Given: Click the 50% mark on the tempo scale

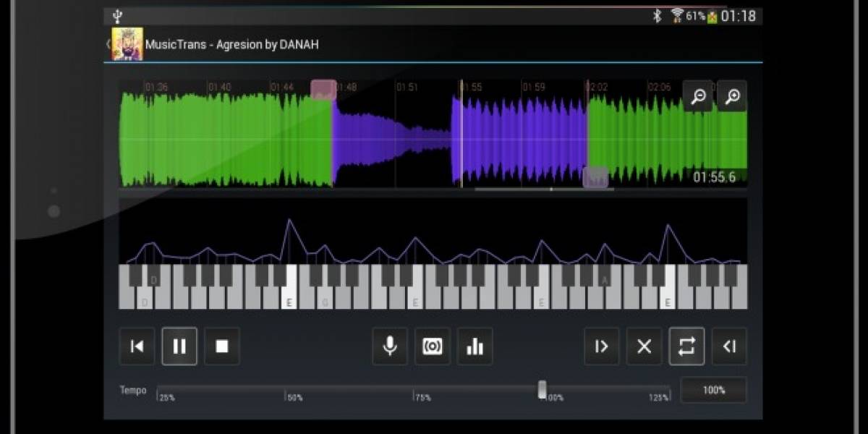Looking at the screenshot, I should (x=294, y=398).
